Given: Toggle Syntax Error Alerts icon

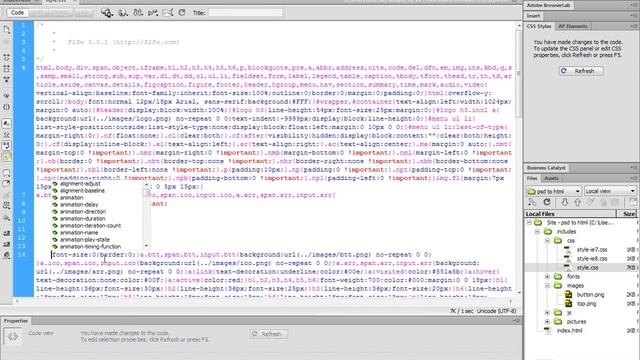Looking at the screenshot, I should (7, 157).
